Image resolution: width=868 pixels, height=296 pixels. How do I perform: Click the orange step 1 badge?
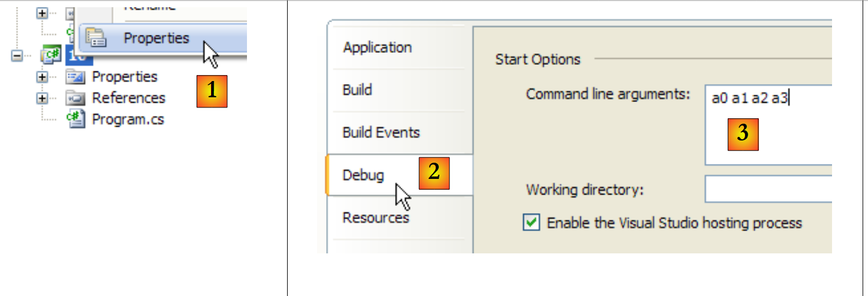(x=212, y=92)
